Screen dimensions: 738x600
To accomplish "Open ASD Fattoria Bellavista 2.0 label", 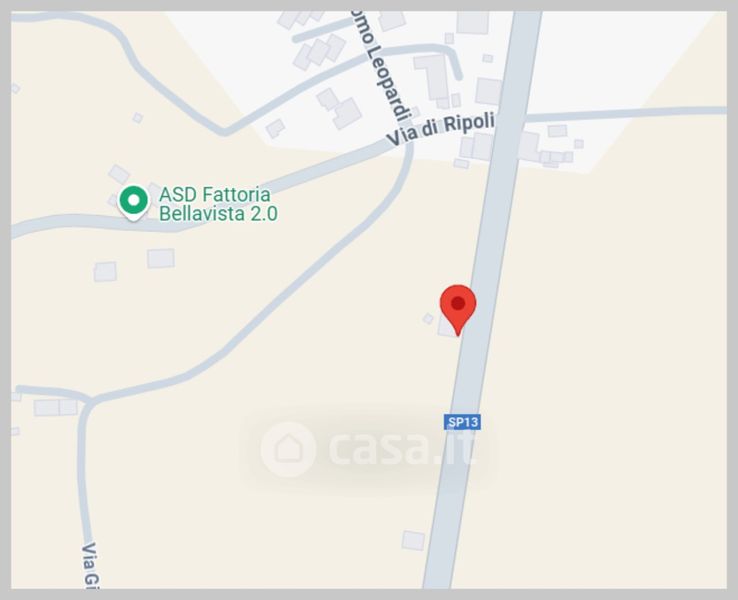I will [x=218, y=204].
